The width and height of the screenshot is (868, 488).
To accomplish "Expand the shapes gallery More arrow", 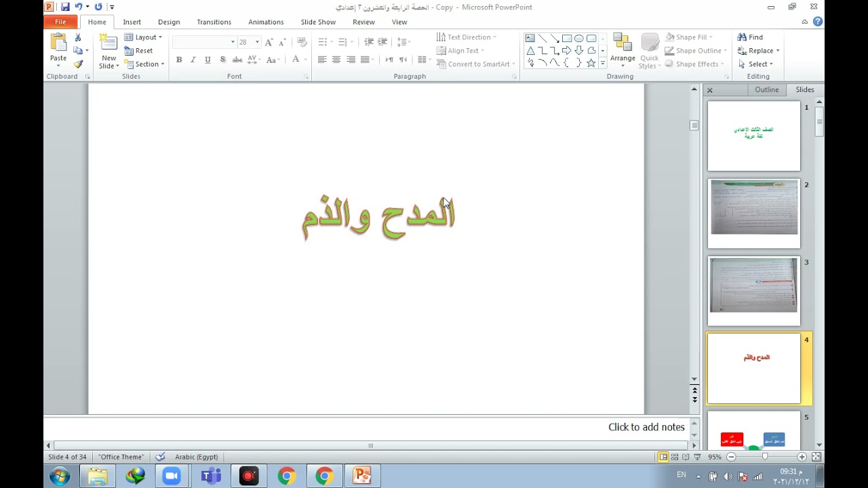I will point(602,64).
